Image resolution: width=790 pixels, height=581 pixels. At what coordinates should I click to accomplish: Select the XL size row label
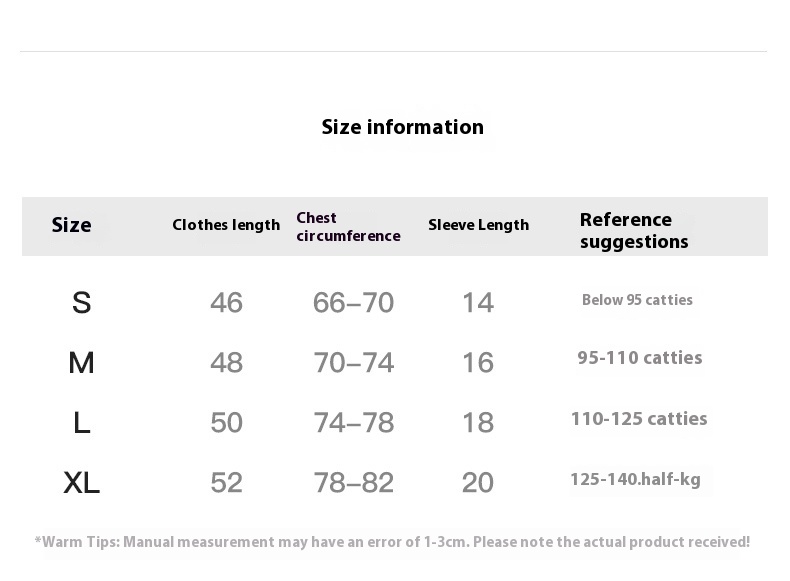(81, 483)
